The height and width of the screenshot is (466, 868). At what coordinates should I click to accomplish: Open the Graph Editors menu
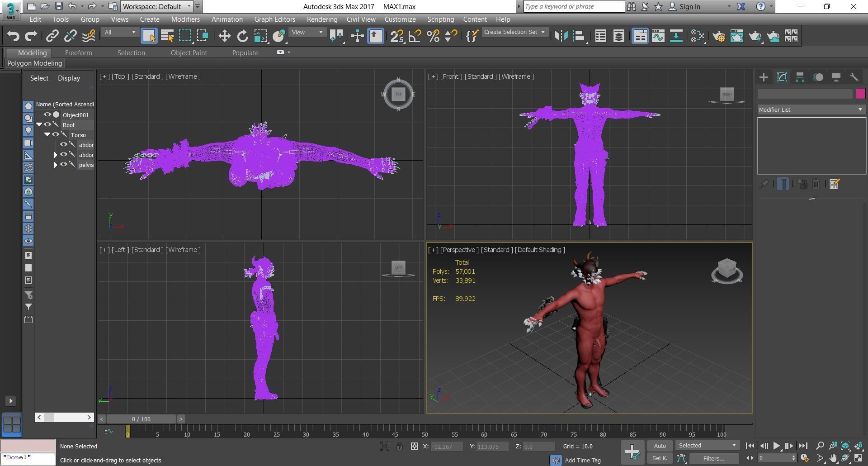pos(274,19)
